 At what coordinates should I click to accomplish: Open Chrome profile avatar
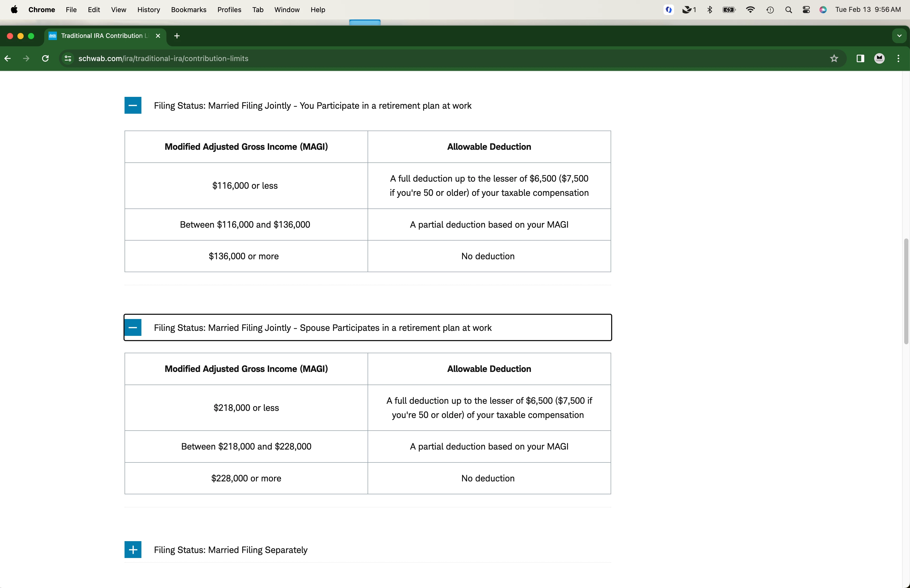879,58
